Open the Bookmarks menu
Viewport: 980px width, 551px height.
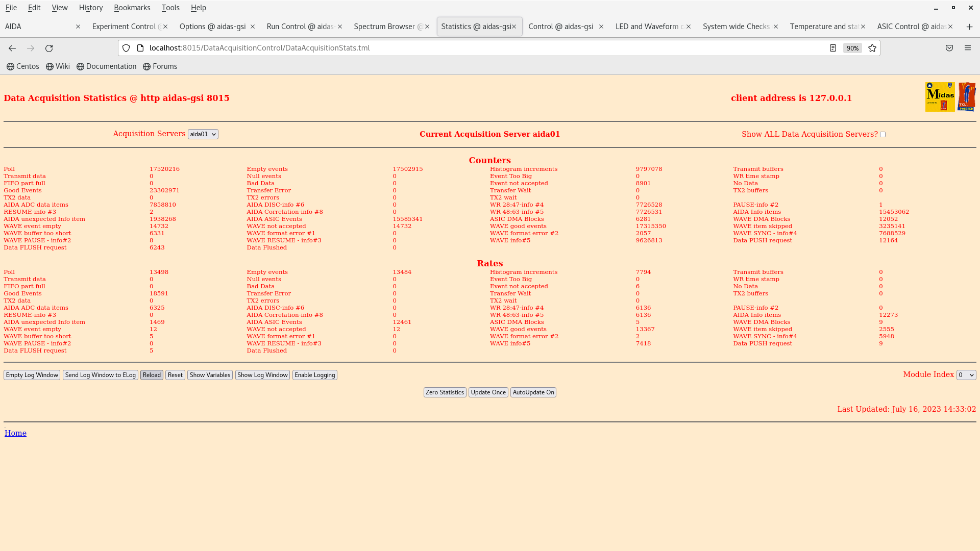(x=132, y=8)
